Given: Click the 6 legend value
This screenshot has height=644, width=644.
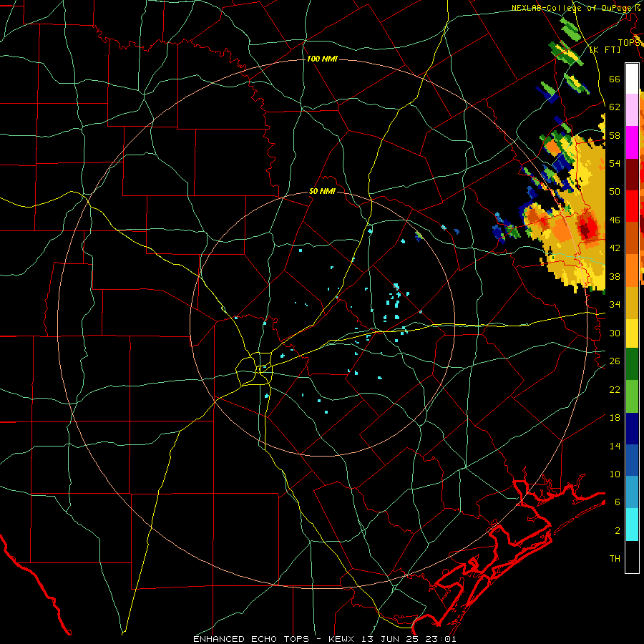Looking at the screenshot, I should point(618,502).
